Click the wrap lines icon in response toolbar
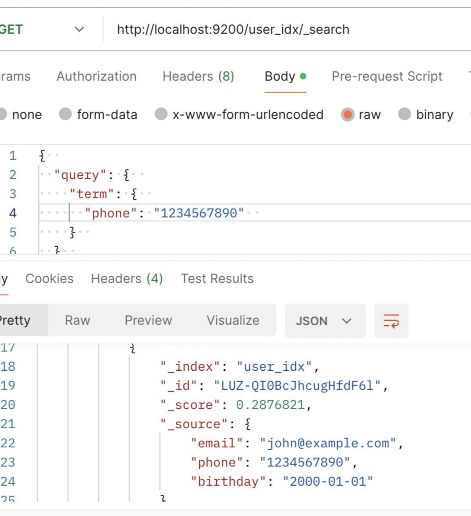Image resolution: width=471 pixels, height=516 pixels. click(x=391, y=321)
